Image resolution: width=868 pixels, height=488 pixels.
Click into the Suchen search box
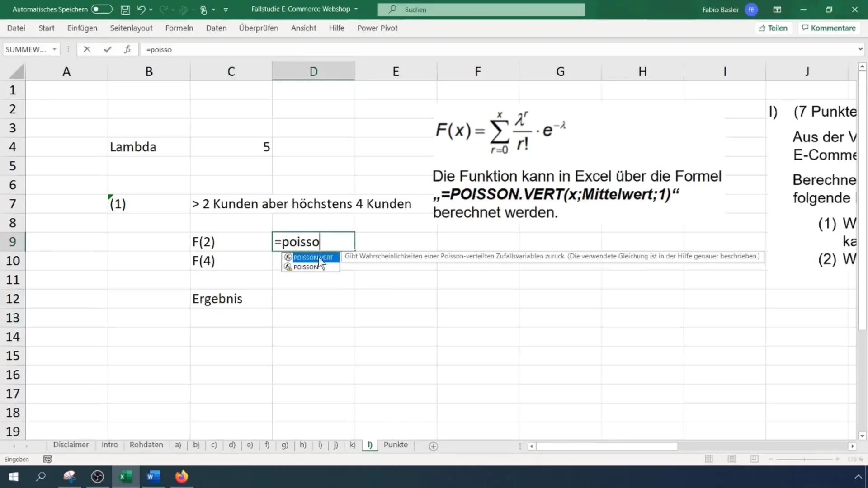click(x=481, y=9)
